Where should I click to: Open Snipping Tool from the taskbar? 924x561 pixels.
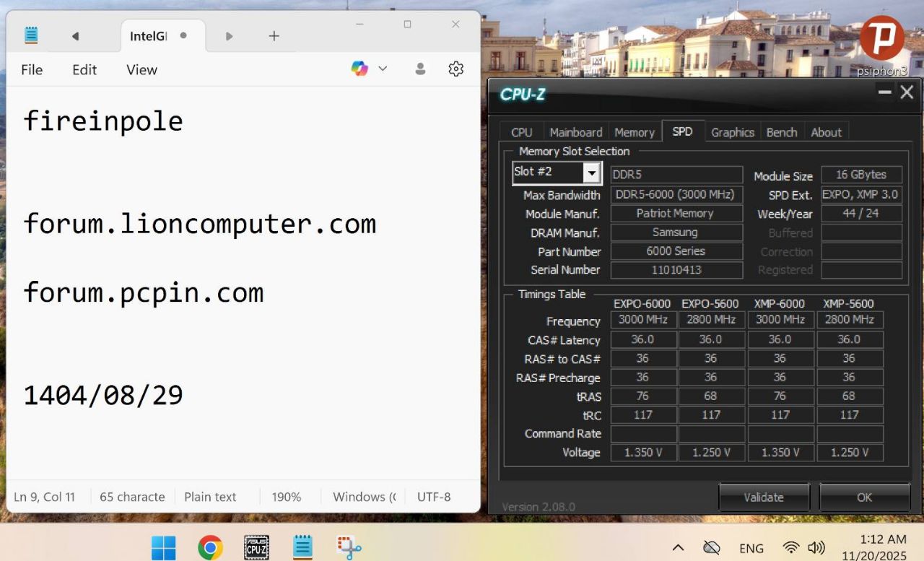pyautogui.click(x=349, y=548)
